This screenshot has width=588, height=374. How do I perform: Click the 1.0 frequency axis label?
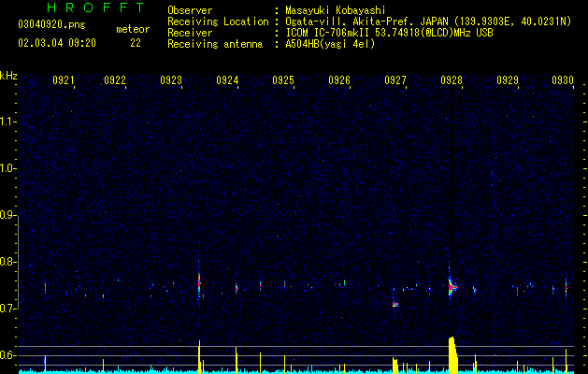coord(8,168)
